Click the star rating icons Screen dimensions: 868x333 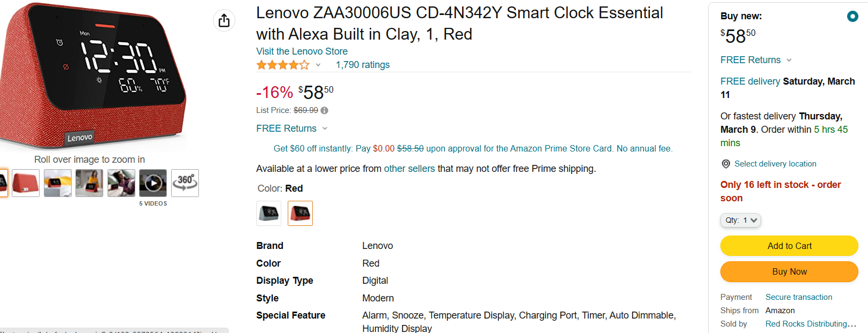(x=282, y=65)
